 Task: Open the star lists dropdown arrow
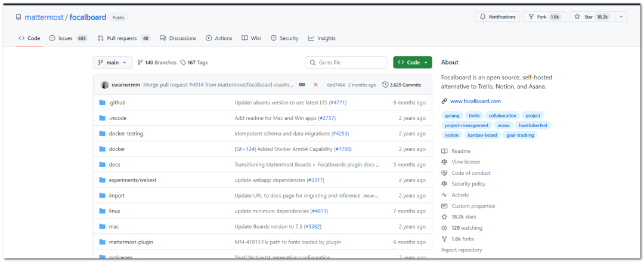tap(621, 17)
